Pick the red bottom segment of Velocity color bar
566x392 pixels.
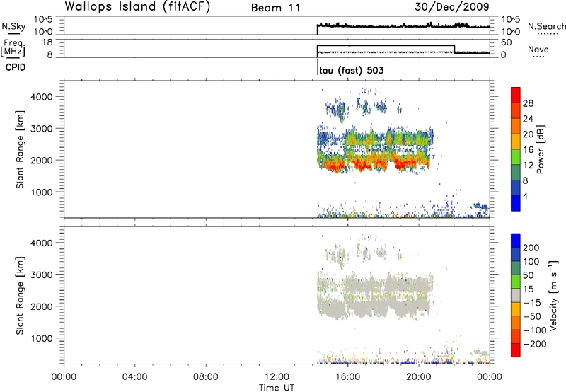[x=516, y=350]
